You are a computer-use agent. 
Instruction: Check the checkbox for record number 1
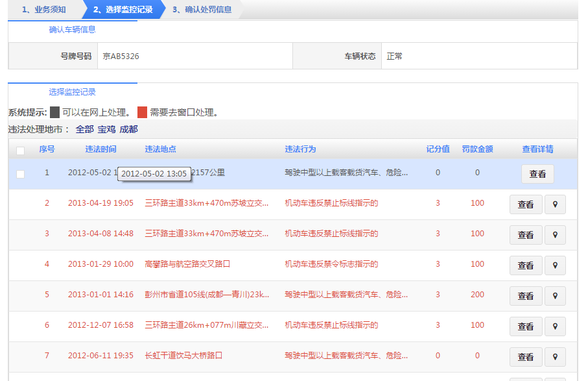click(20, 173)
